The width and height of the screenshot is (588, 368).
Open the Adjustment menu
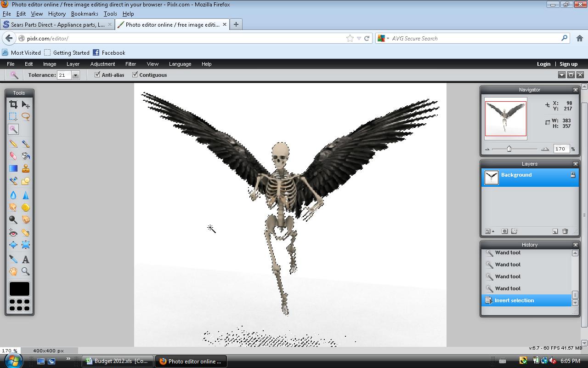click(102, 64)
